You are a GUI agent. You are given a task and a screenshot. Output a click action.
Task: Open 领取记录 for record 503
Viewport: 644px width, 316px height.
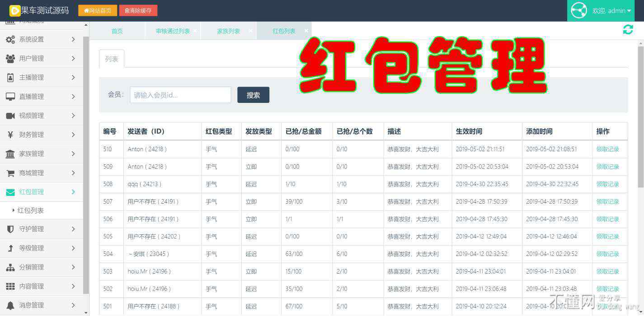click(x=607, y=271)
